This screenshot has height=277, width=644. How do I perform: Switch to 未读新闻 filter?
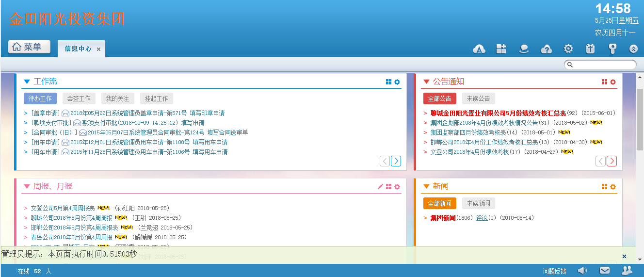coord(478,203)
